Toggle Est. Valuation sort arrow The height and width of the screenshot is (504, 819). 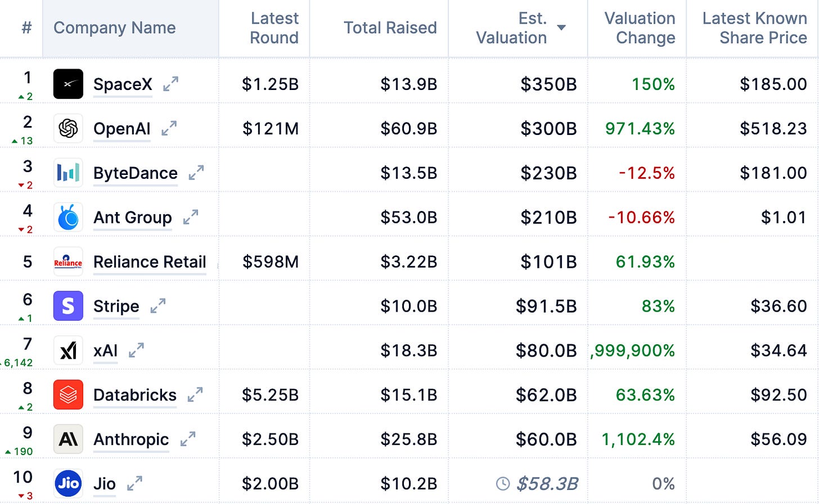(x=561, y=28)
